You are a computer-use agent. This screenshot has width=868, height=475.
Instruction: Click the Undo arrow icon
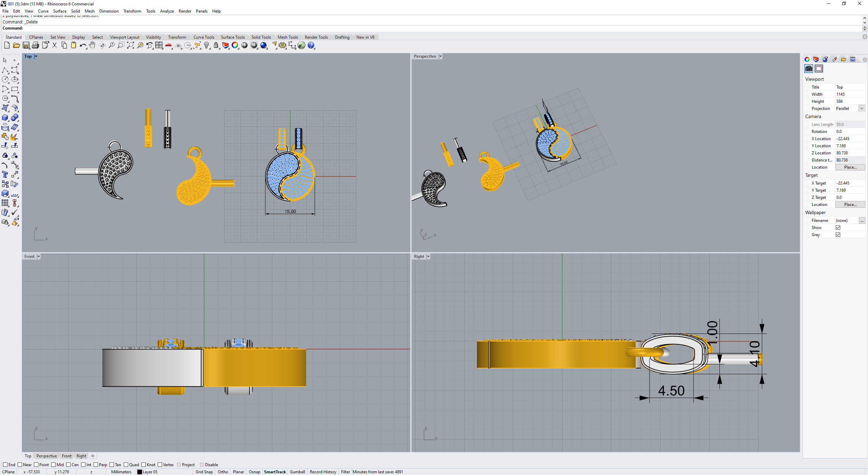(x=83, y=45)
